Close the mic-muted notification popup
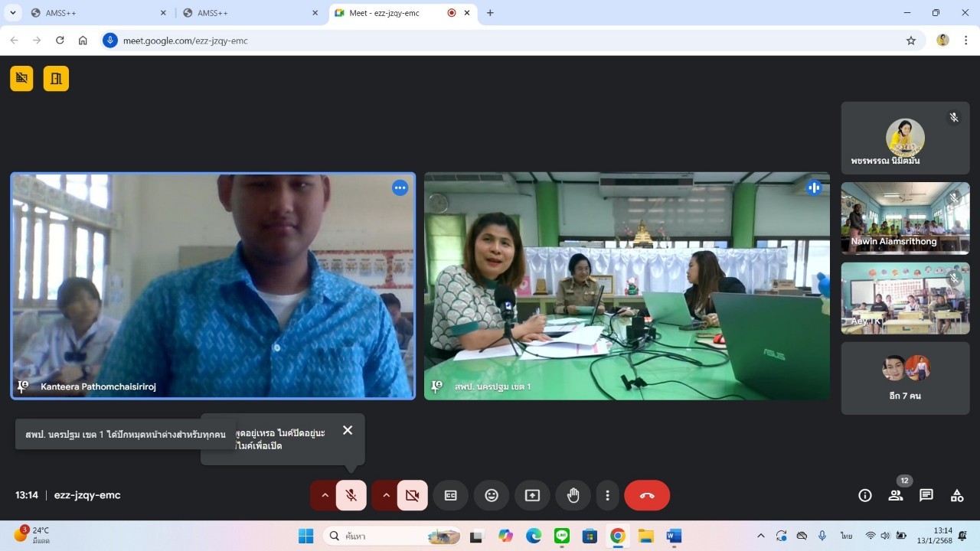This screenshot has height=551, width=980. [348, 430]
